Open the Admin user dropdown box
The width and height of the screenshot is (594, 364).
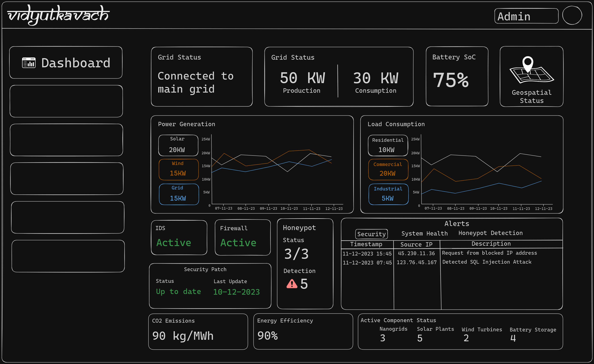click(526, 16)
